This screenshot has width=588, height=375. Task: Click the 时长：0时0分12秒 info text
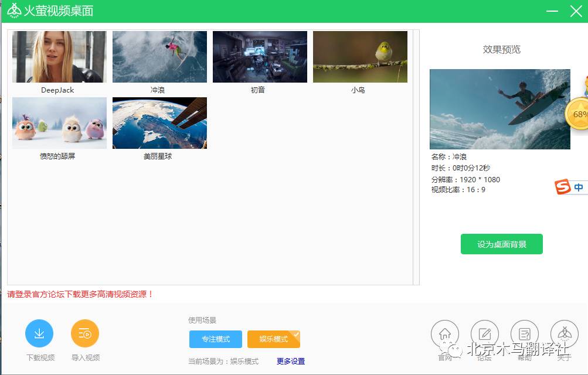461,168
